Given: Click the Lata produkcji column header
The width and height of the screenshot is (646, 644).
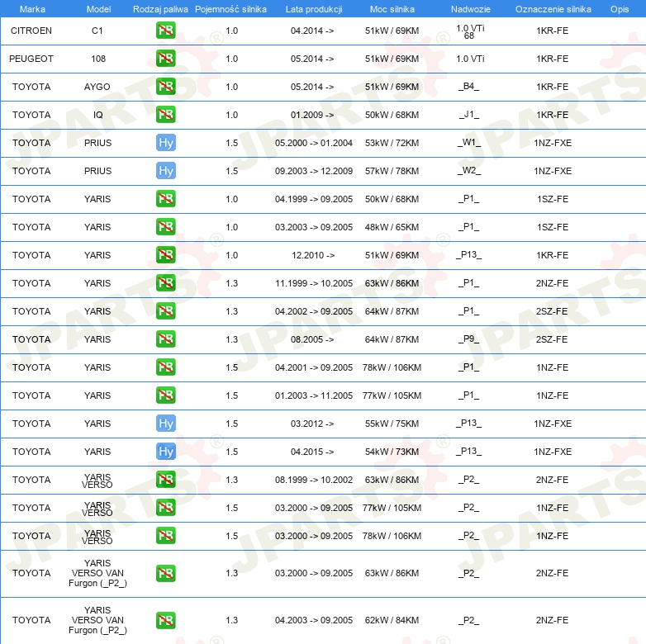Looking at the screenshot, I should tap(314, 9).
